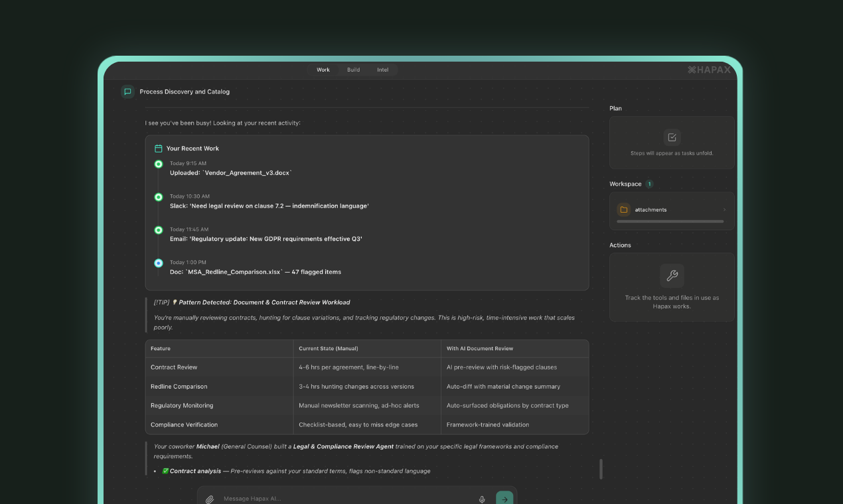Send the message with the green arrow button
Viewport: 843px width, 504px height.
504,497
